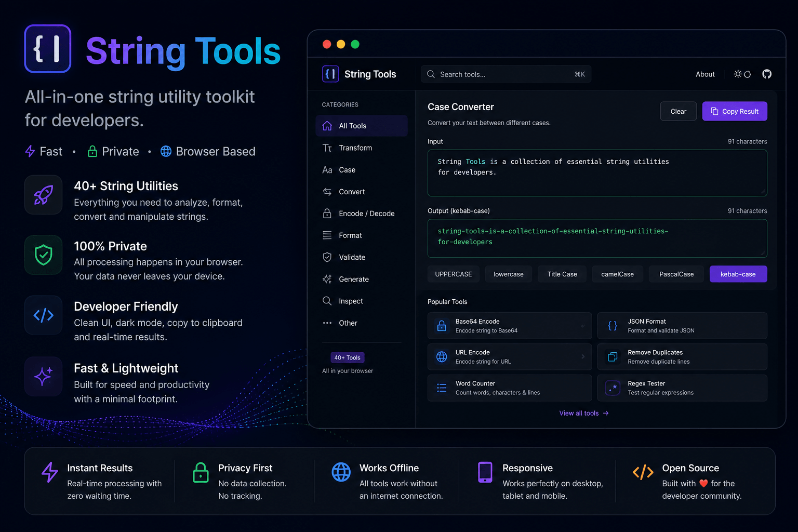The image size is (798, 532).
Task: Click the Format lines icon
Action: 327,235
